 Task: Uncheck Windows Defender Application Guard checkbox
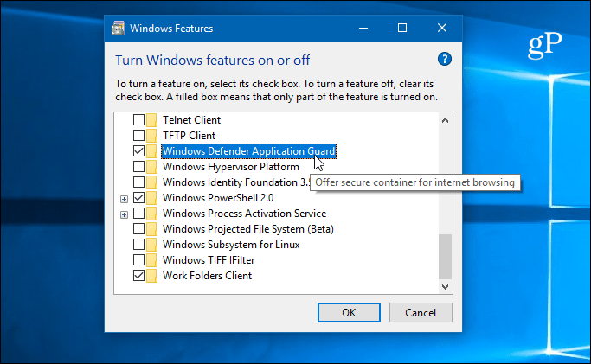point(138,151)
